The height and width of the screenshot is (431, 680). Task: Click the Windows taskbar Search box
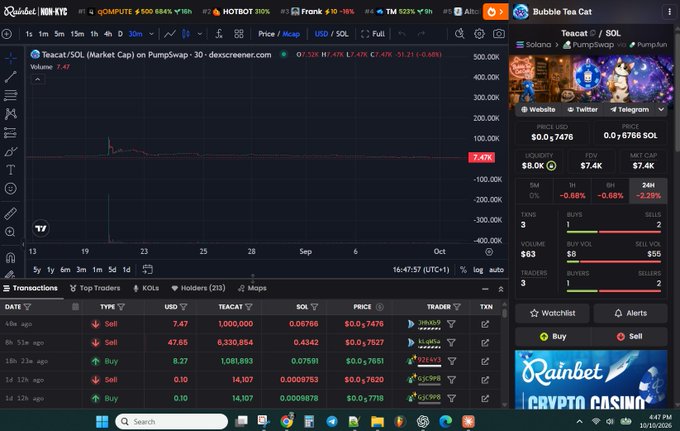tap(172, 421)
